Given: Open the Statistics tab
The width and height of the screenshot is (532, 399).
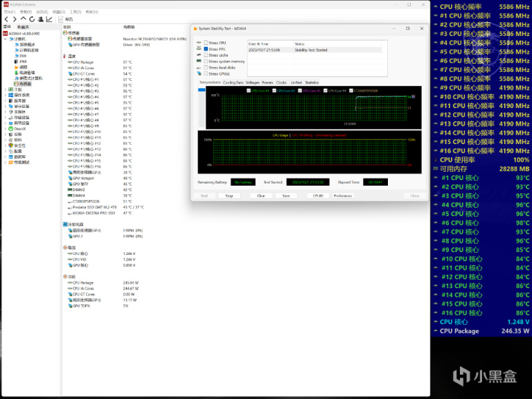Looking at the screenshot, I should click(312, 82).
